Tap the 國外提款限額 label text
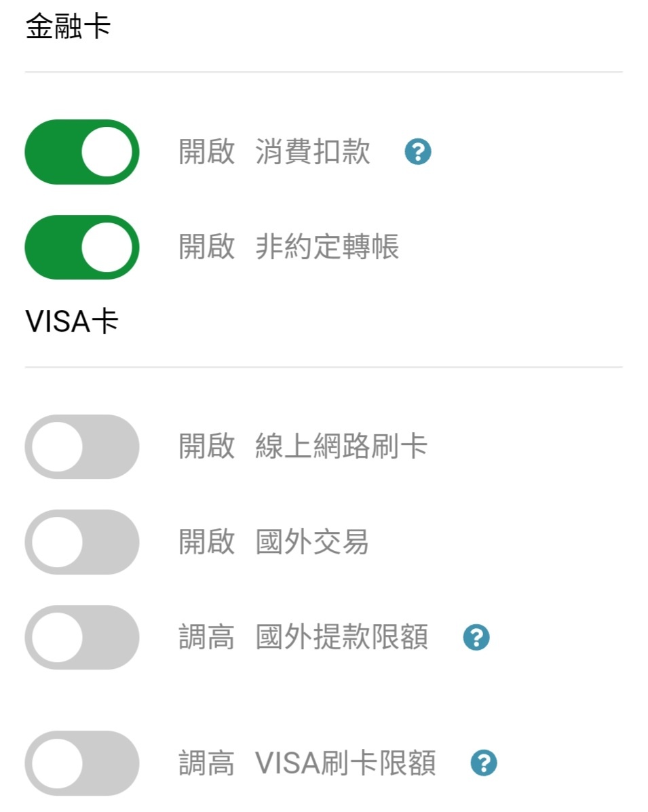Viewport: 648px width, 812px height. (342, 638)
